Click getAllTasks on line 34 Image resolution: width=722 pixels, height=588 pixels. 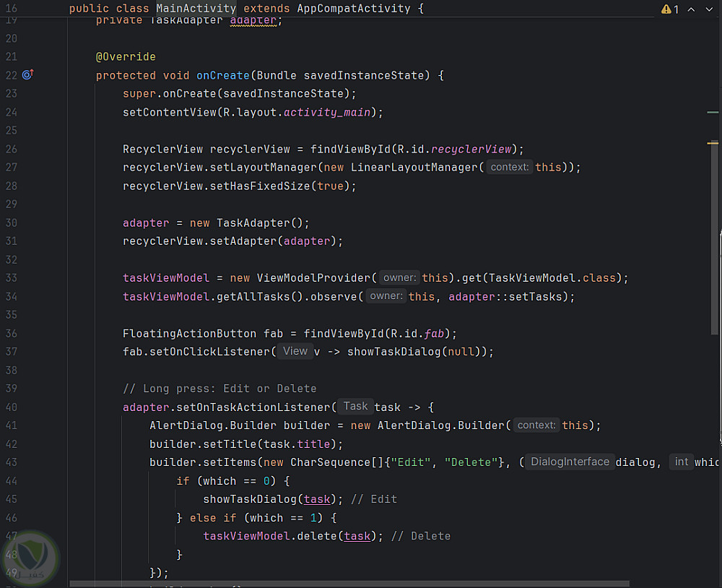(x=253, y=296)
